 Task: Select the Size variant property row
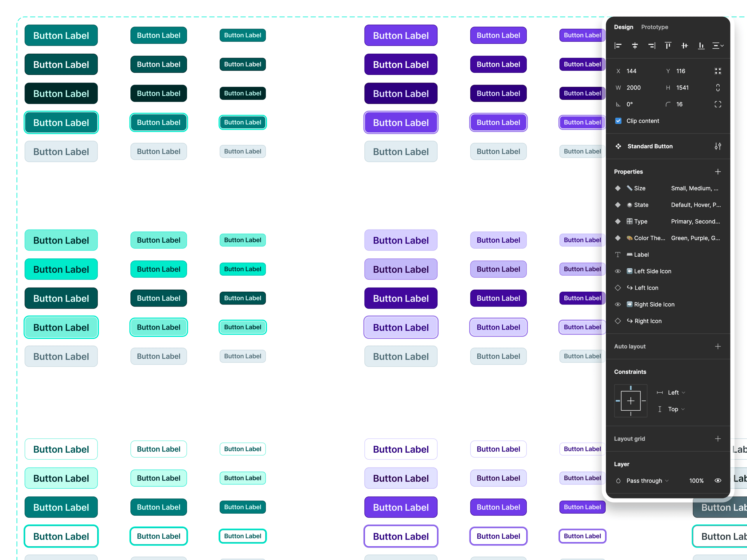(x=668, y=188)
